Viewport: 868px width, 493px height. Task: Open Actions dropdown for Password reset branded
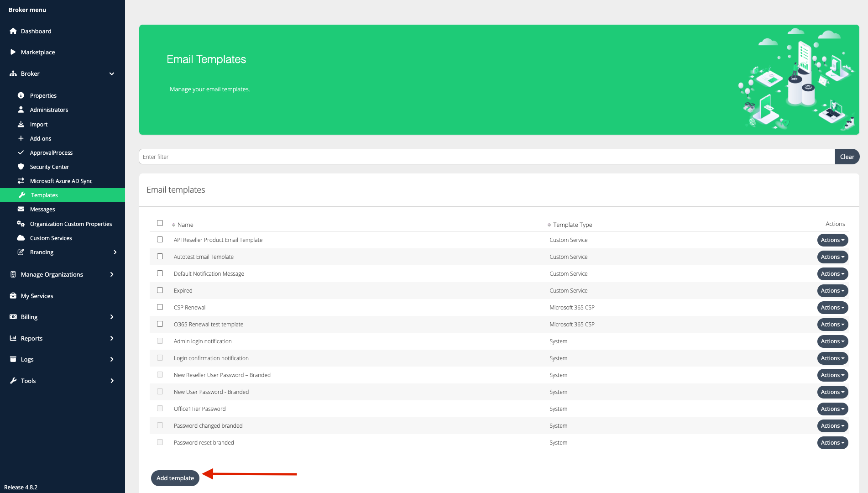pyautogui.click(x=832, y=443)
